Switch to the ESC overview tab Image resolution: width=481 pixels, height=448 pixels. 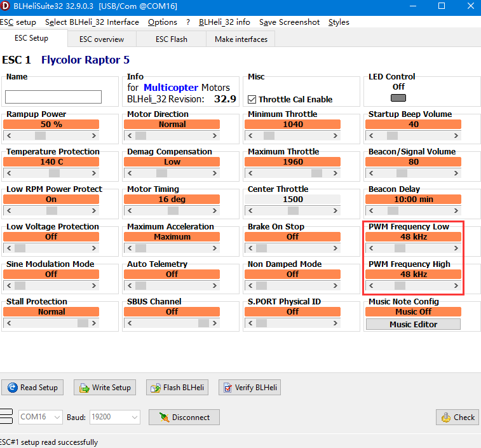pyautogui.click(x=102, y=39)
